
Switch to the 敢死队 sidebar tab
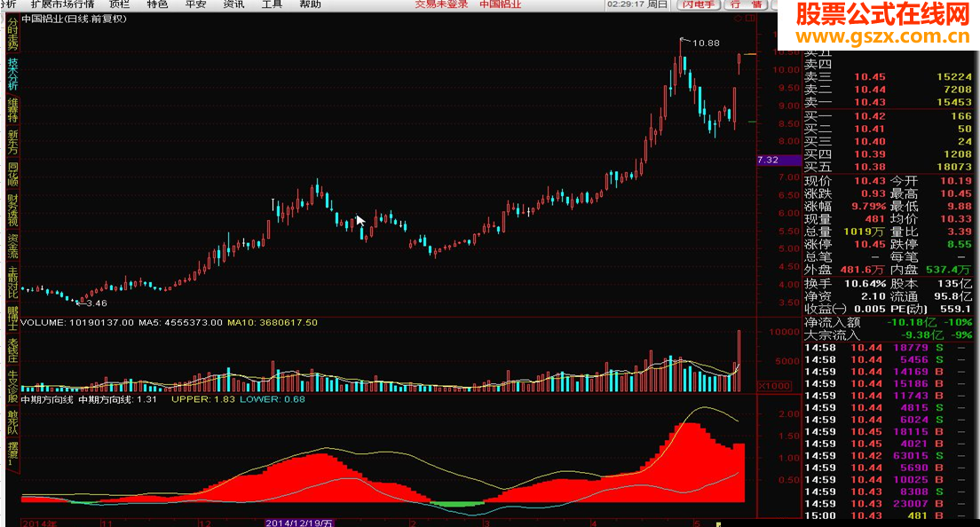click(x=12, y=422)
